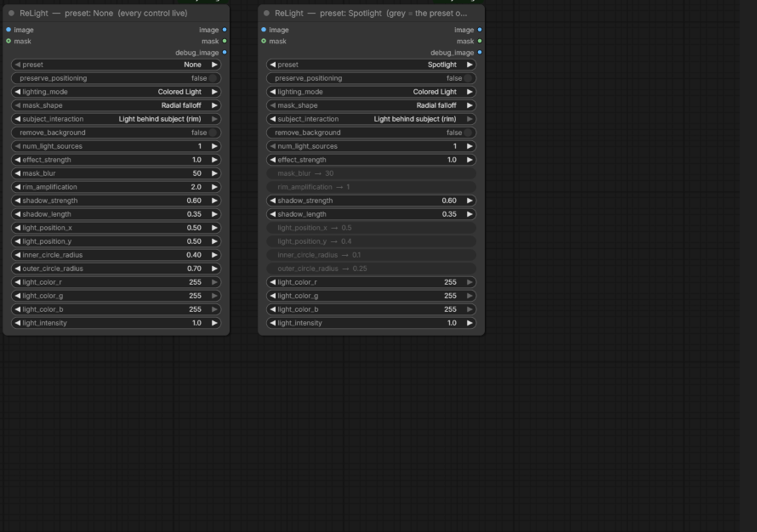Decrease light_position_y 0.50 in left node
The height and width of the screenshot is (532, 757).
[x=18, y=241]
